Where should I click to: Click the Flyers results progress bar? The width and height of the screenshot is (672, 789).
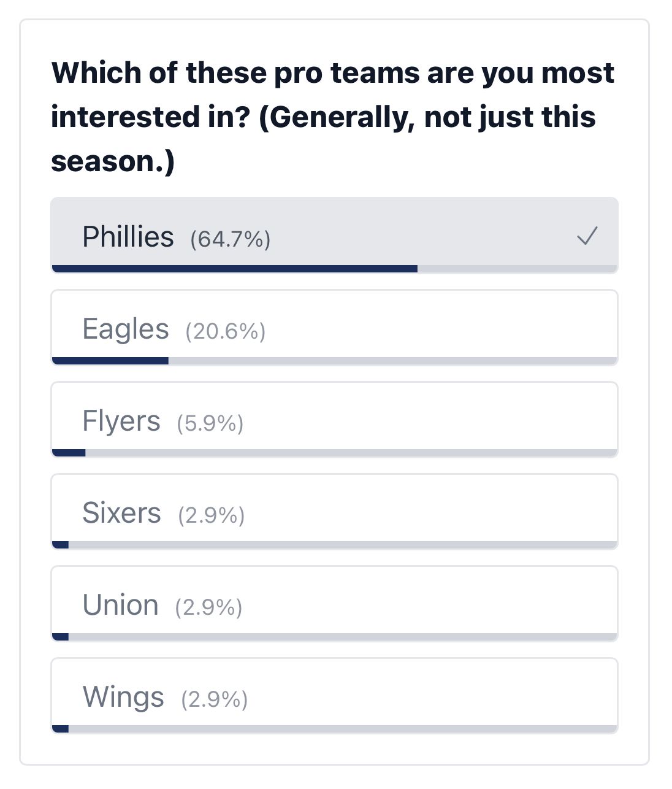click(x=334, y=453)
